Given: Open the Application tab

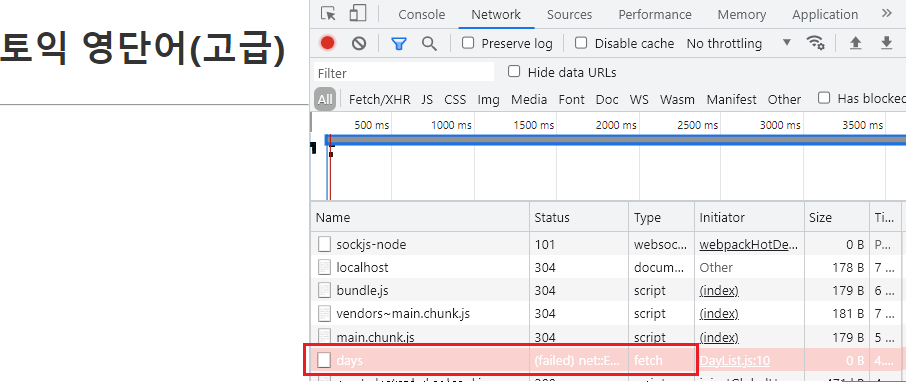Looking at the screenshot, I should click(825, 14).
